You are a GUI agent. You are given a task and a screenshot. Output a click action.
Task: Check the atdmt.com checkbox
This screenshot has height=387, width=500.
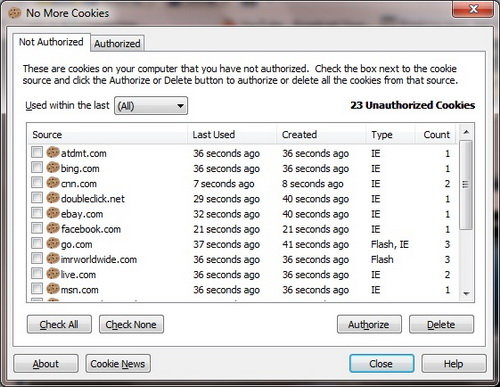37,152
